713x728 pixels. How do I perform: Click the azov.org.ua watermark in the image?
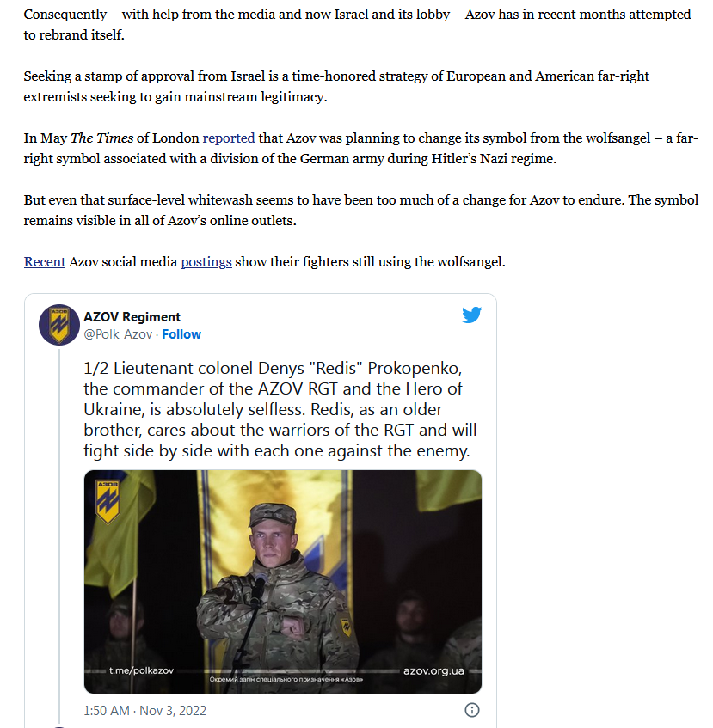pyautogui.click(x=433, y=671)
